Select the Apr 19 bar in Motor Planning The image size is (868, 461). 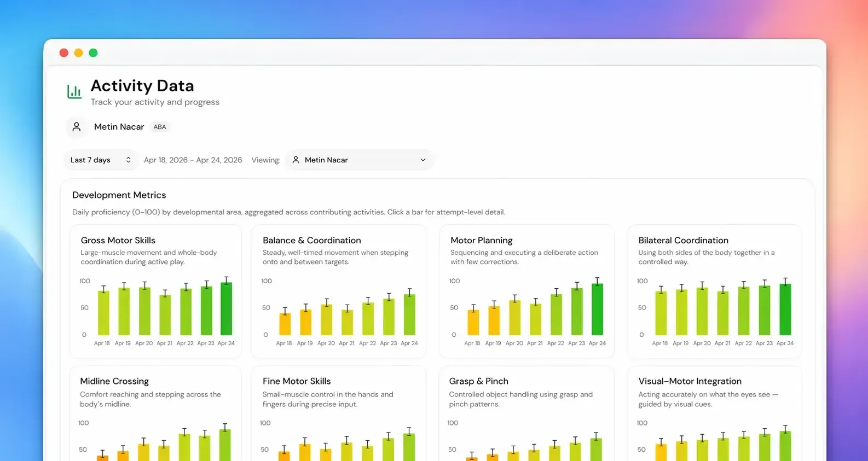tap(494, 320)
